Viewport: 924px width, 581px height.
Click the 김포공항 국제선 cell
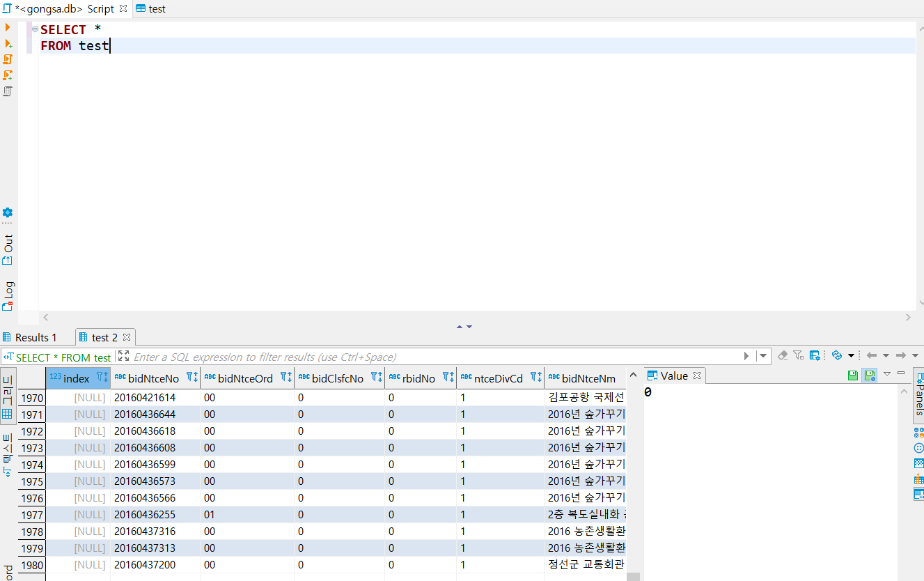[586, 398]
